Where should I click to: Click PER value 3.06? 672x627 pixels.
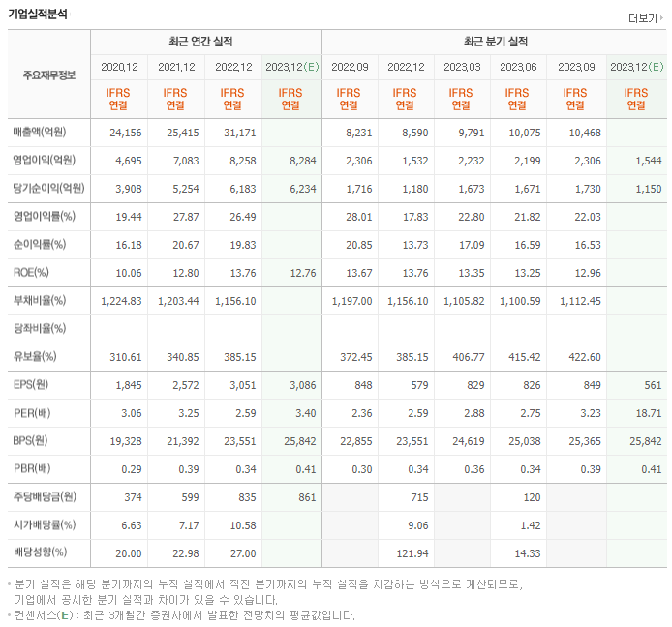tap(131, 413)
